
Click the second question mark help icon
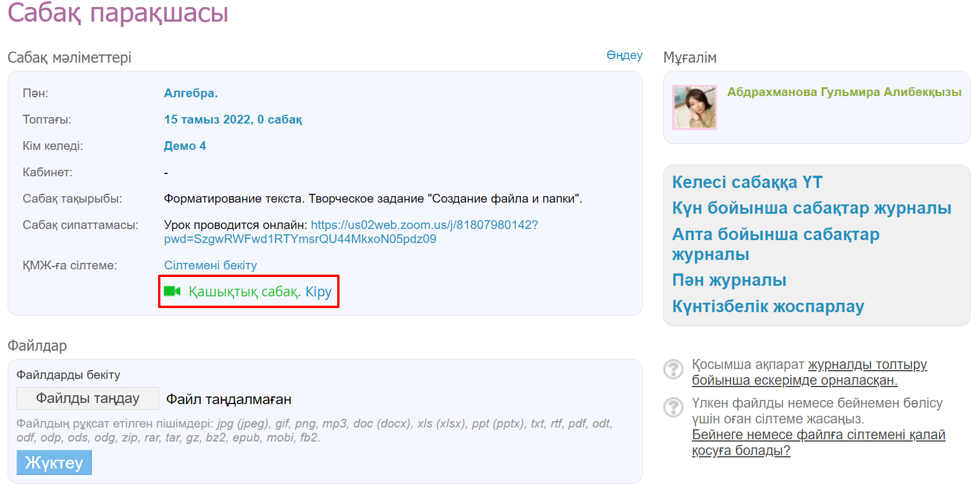pos(673,407)
